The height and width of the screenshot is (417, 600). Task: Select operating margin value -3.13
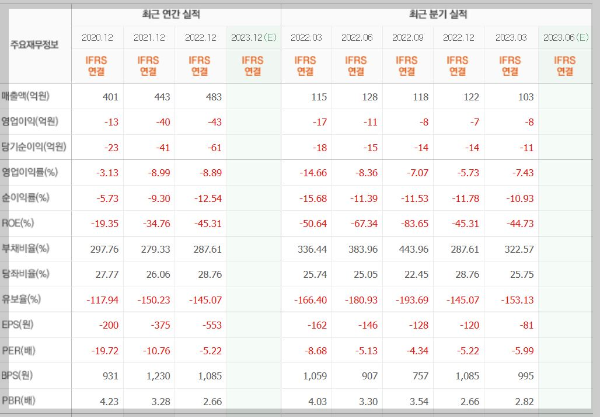[x=108, y=173]
